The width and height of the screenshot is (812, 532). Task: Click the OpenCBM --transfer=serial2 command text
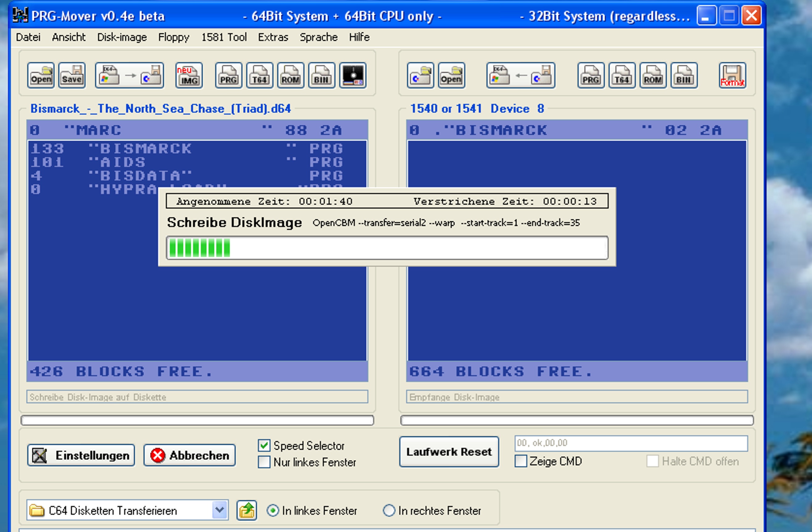446,223
